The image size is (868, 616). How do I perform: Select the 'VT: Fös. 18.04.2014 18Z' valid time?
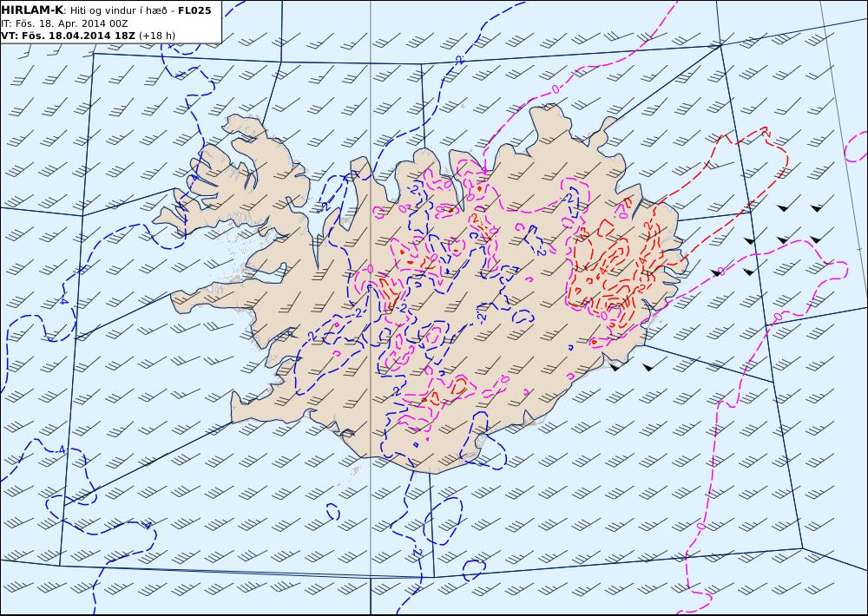[x=68, y=36]
